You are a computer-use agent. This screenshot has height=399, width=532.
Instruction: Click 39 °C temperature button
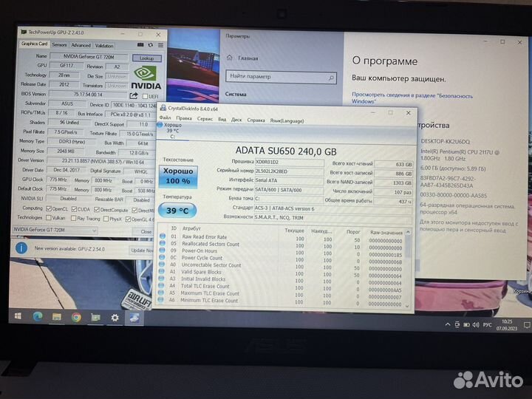point(177,211)
